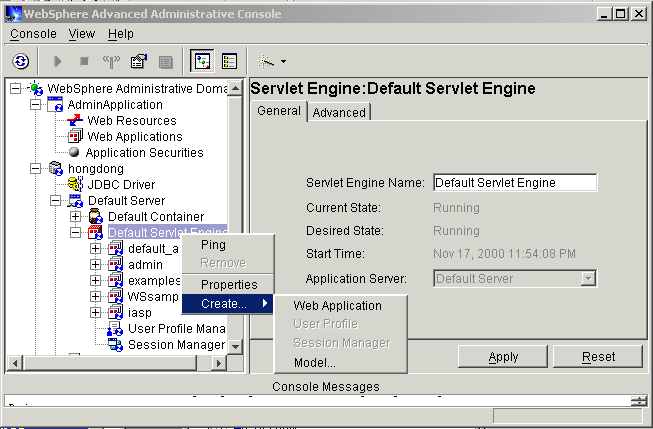Click the tree vertical scrollbar down arrow
This screenshot has height=429, width=653.
[x=235, y=346]
